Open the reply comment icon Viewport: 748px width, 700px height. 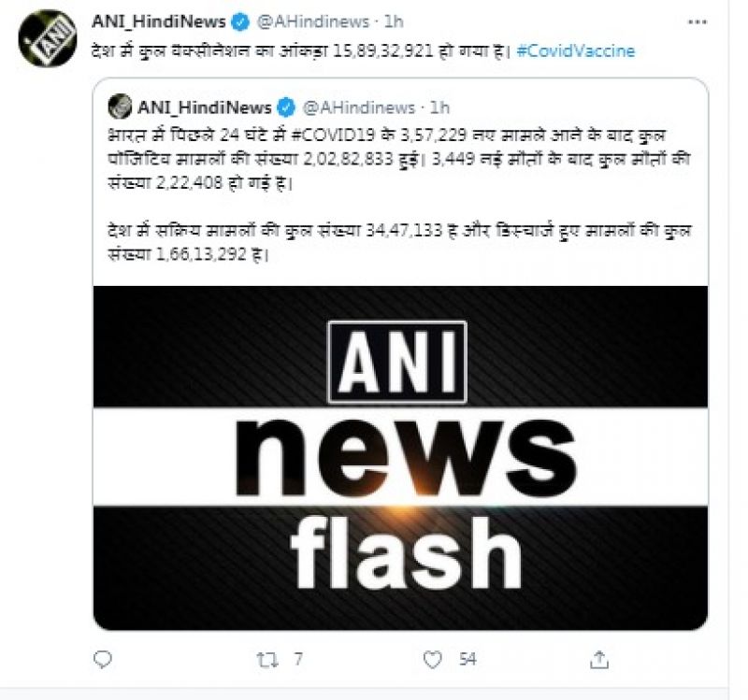(103, 660)
